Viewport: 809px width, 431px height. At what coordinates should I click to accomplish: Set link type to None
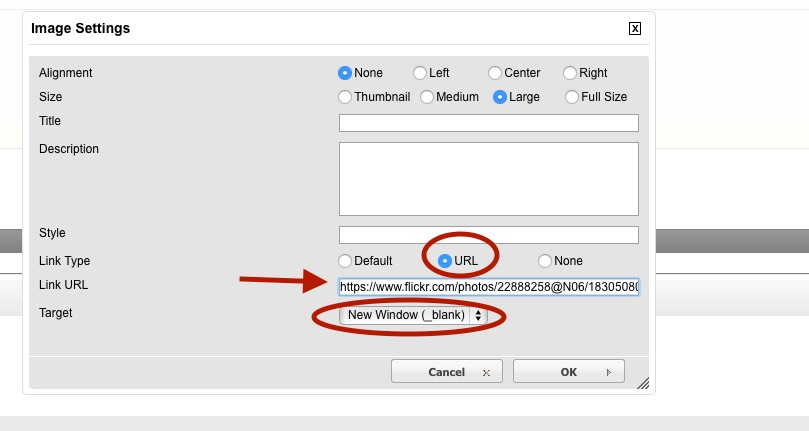point(545,261)
